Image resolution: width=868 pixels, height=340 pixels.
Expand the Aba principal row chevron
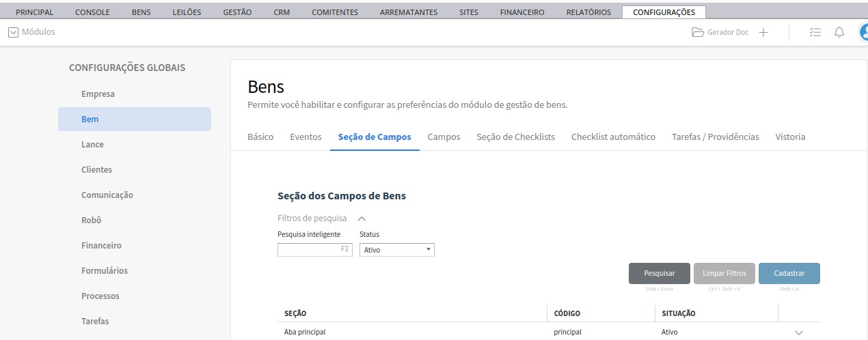799,332
